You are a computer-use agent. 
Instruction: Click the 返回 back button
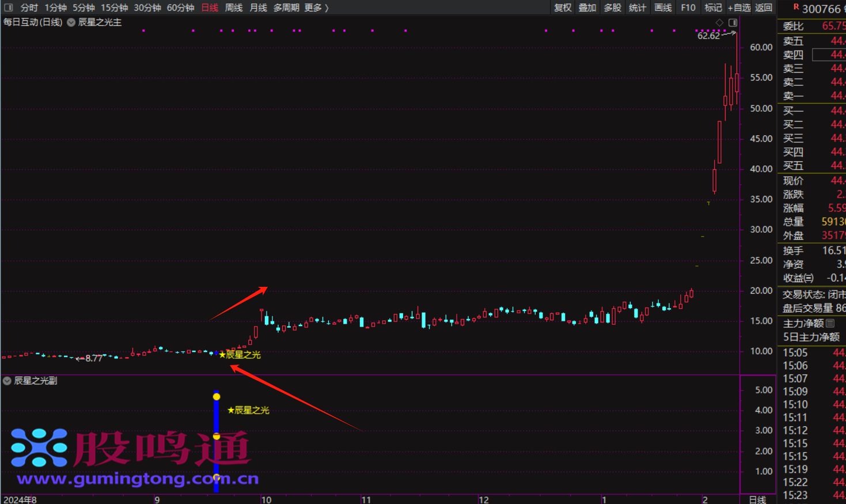pos(764,7)
